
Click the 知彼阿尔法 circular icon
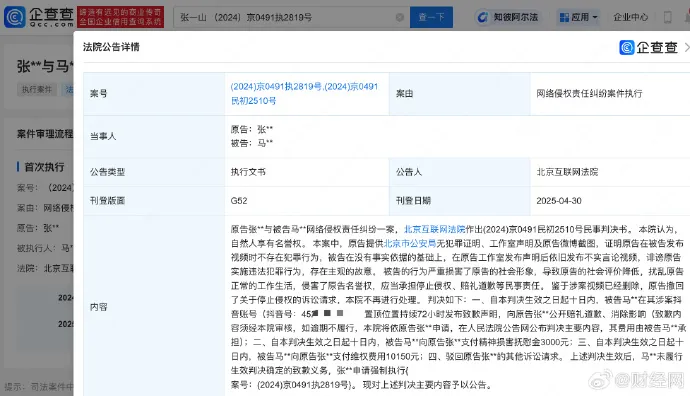tap(483, 17)
